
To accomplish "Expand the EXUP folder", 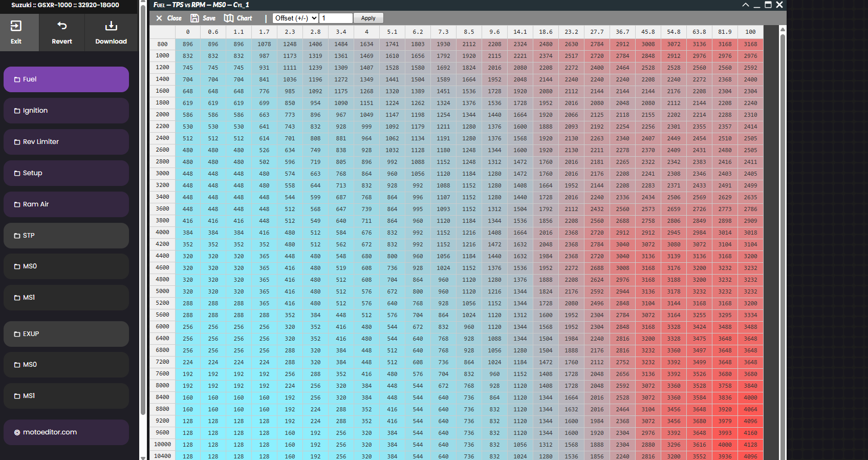I will [x=66, y=334].
